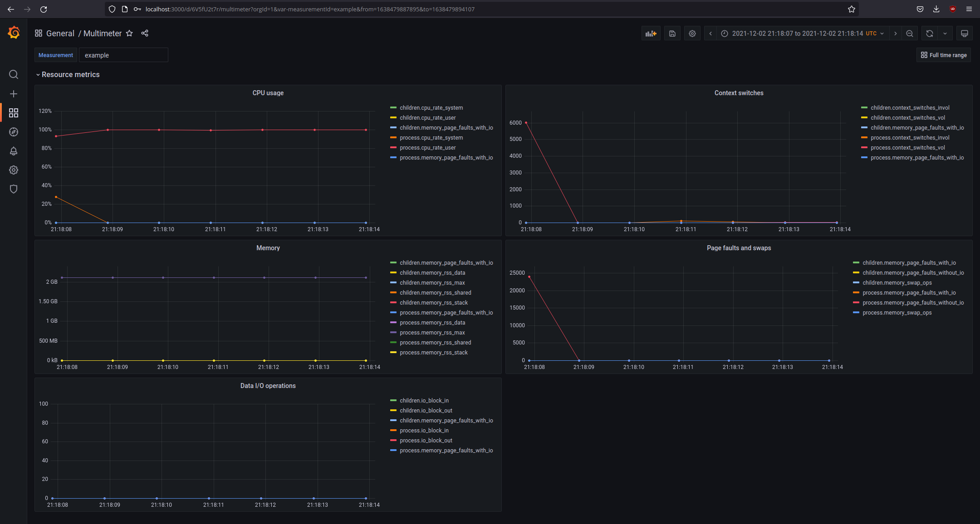
Task: Toggle process.memory_rss_max legend series
Action: pyautogui.click(x=432, y=333)
